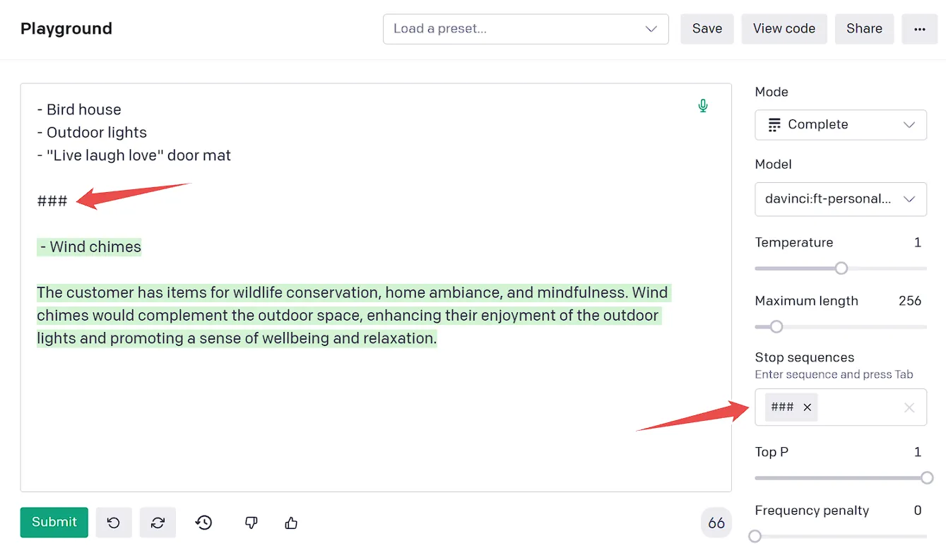Click the Share button
The image size is (946, 560).
point(864,29)
